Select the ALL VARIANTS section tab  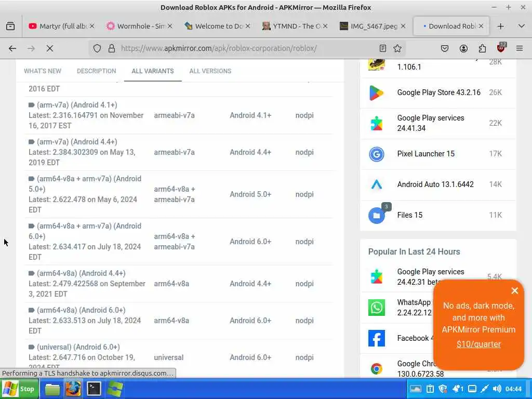click(x=153, y=71)
